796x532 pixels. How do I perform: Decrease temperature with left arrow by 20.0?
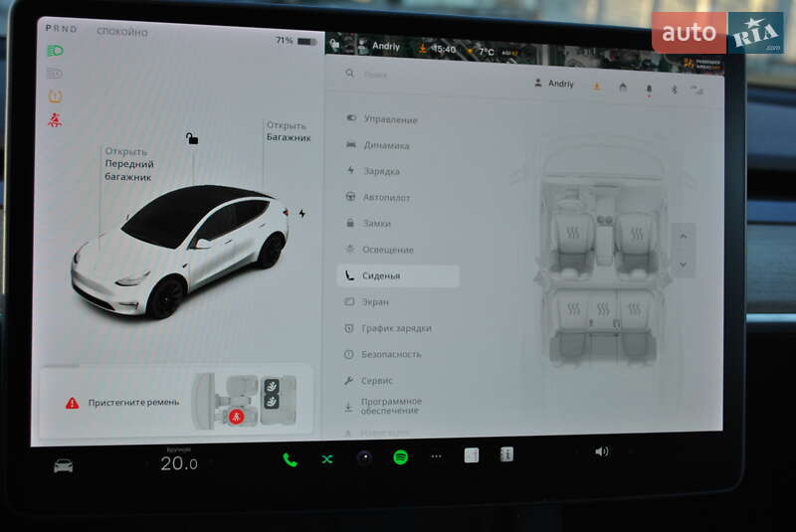point(147,463)
